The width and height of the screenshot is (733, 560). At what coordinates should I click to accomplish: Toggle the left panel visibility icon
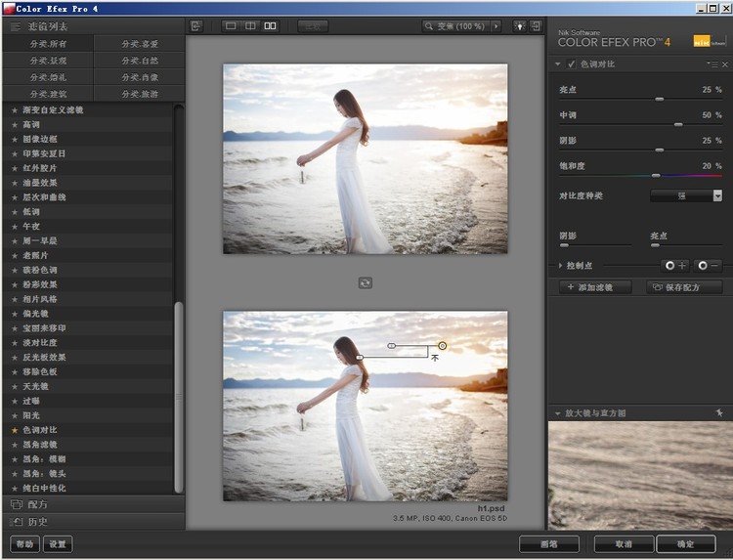(x=196, y=26)
